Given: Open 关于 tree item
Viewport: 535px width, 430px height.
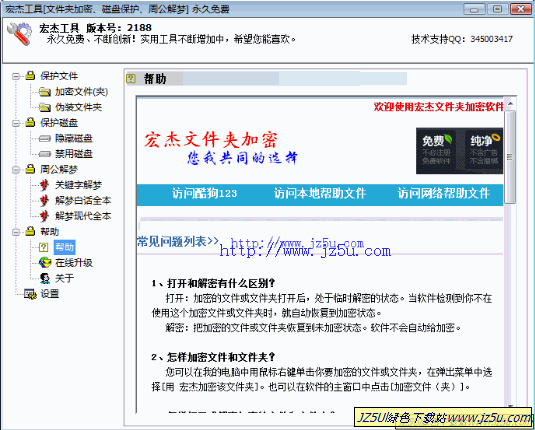Looking at the screenshot, I should [64, 278].
